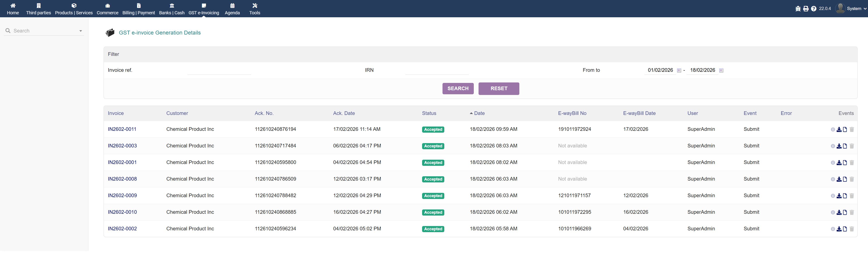Click the info icon for IN2602-0008 row
Viewport: 868px width, 266px height.
pos(833,179)
